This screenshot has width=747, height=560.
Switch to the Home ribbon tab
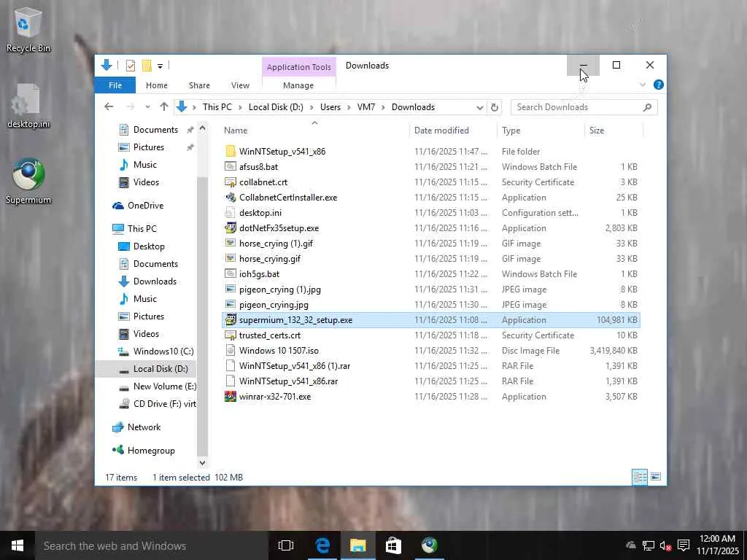click(x=157, y=85)
